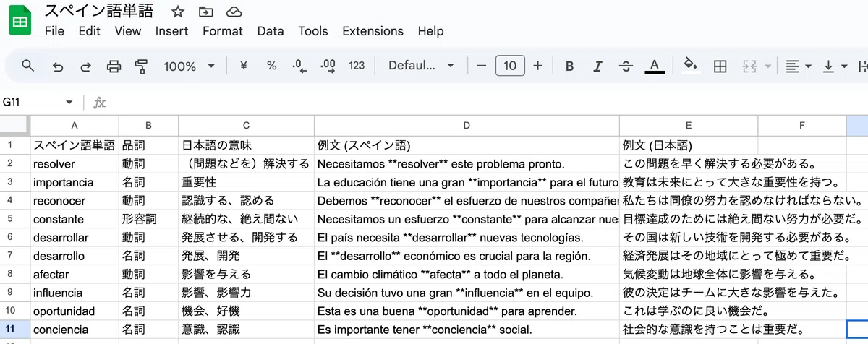868x344 pixels.
Task: Check cloud save status icon
Action: click(x=233, y=12)
